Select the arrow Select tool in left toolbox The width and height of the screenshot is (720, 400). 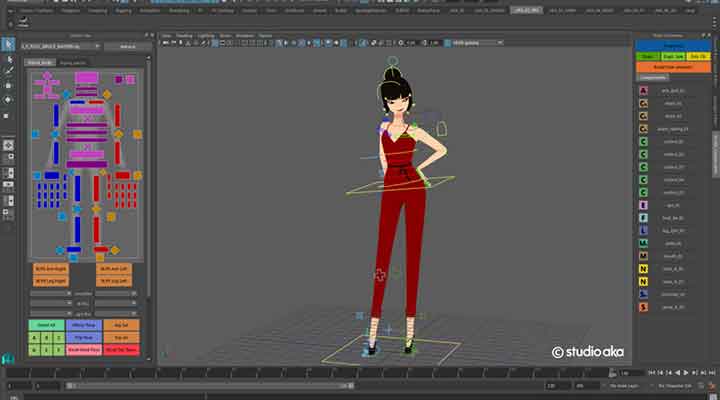pyautogui.click(x=7, y=44)
